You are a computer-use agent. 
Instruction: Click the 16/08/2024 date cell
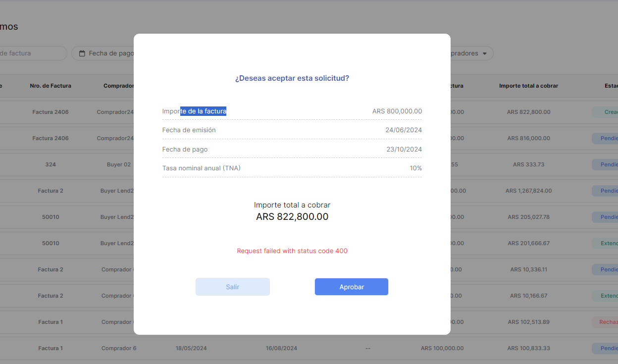coord(281,348)
